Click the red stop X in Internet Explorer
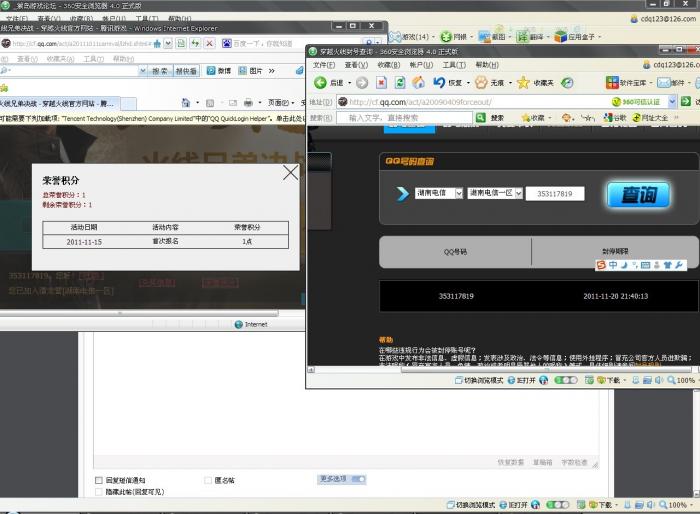Screen dimensions: 700x514 [x=209, y=43]
